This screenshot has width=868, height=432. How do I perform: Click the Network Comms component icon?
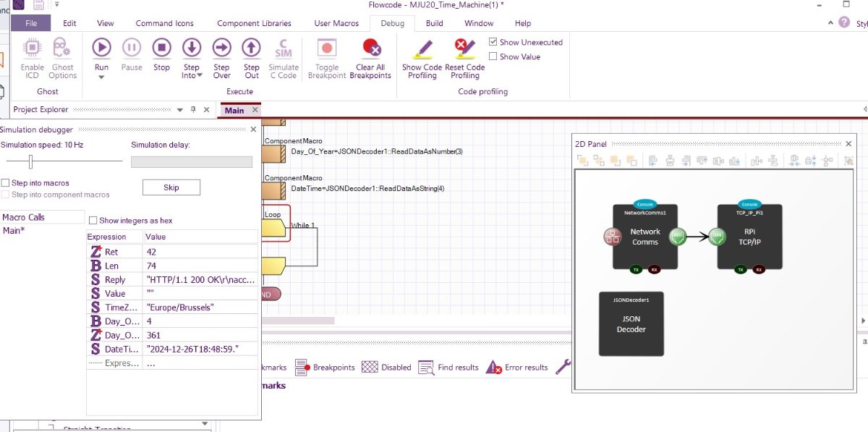[x=644, y=237]
